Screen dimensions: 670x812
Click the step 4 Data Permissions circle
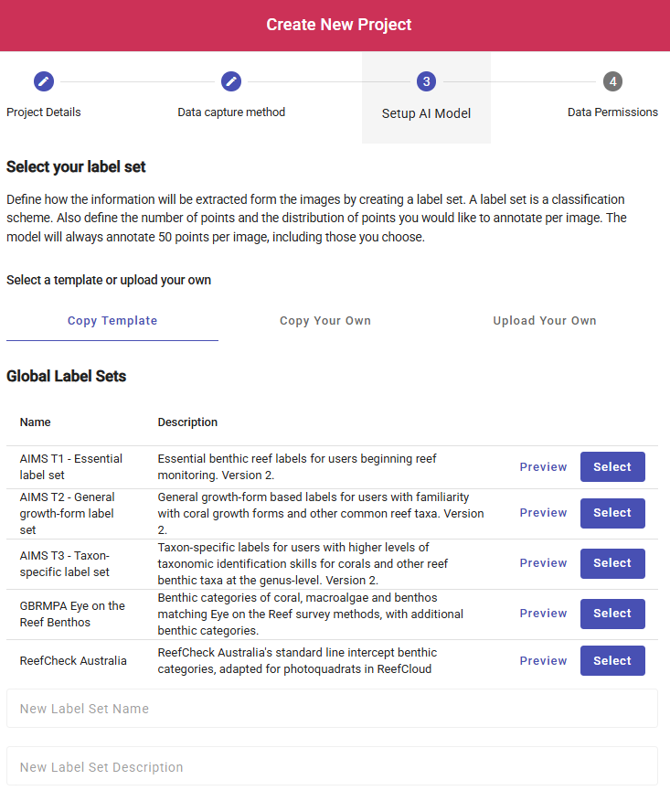pos(612,81)
